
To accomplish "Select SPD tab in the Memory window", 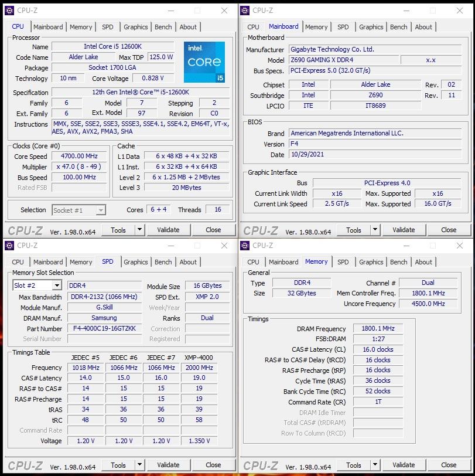I will click(x=343, y=261).
